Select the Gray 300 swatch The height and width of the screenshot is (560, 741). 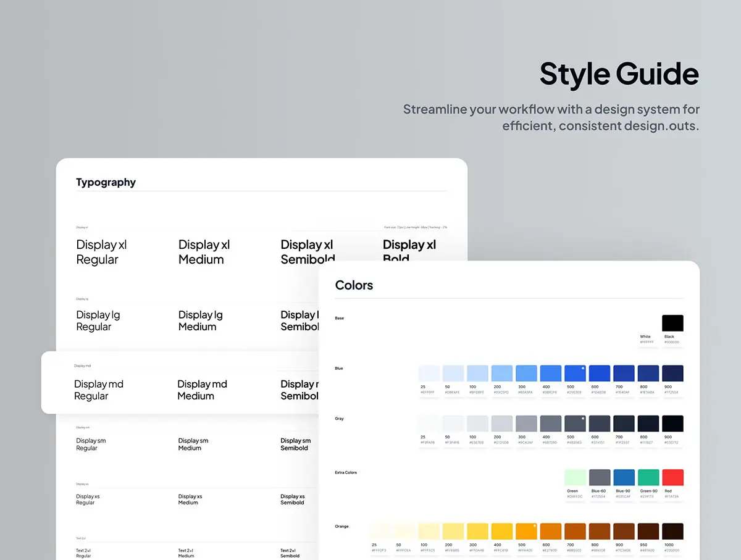tap(526, 424)
